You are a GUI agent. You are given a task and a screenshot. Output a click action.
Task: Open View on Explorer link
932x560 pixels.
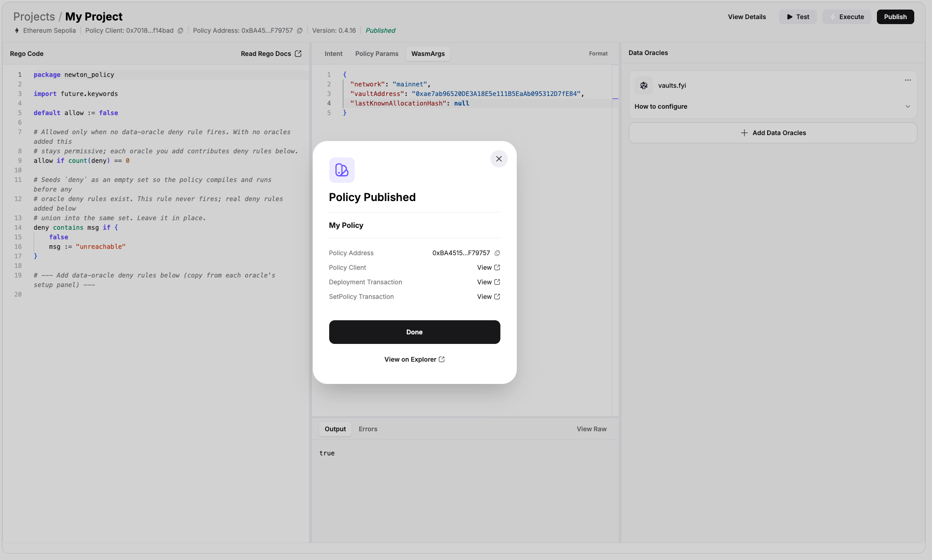click(414, 359)
